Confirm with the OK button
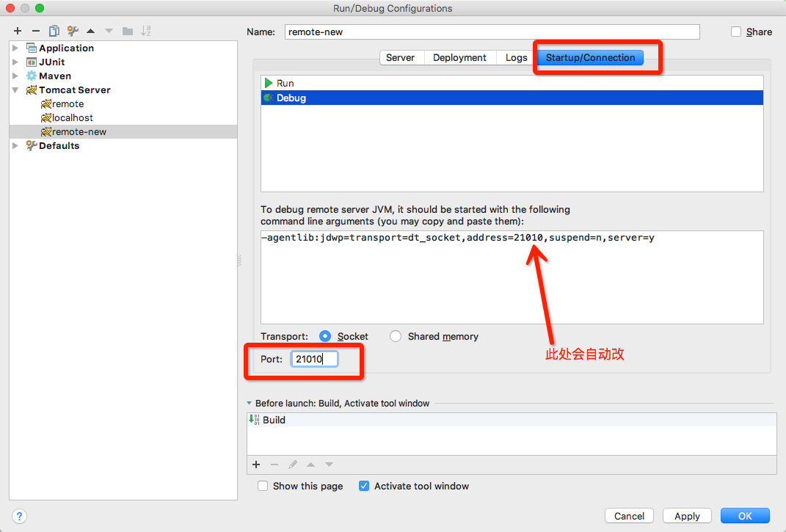The height and width of the screenshot is (532, 786). tap(745, 516)
